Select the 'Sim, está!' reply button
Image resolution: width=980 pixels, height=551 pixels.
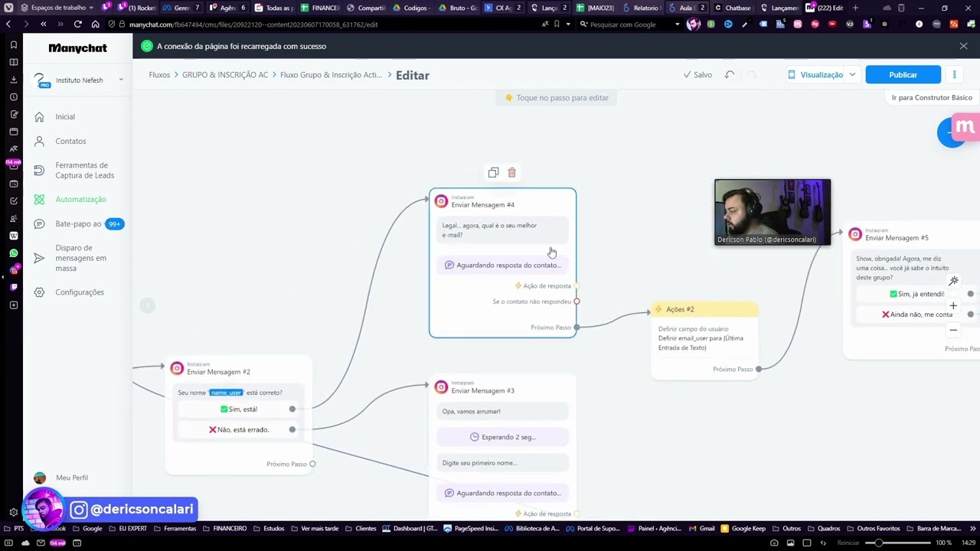pyautogui.click(x=239, y=409)
